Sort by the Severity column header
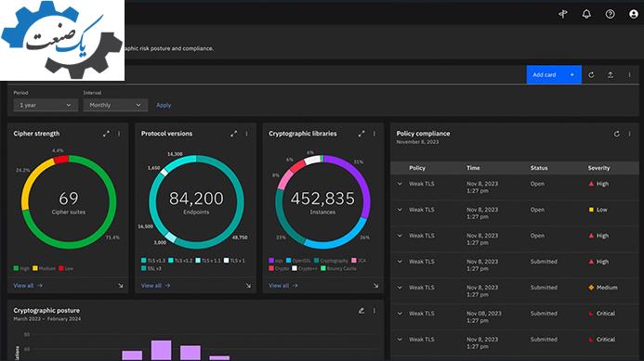The image size is (644, 361). click(x=598, y=168)
